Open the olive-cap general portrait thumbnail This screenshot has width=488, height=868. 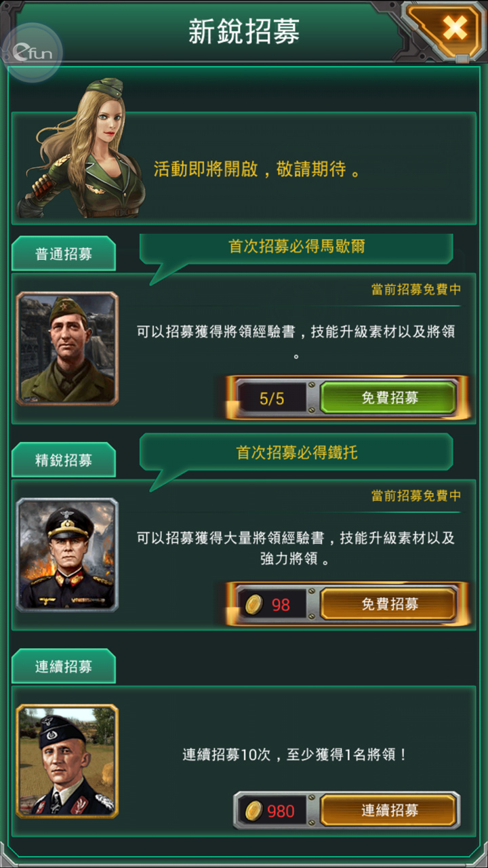pos(67,349)
